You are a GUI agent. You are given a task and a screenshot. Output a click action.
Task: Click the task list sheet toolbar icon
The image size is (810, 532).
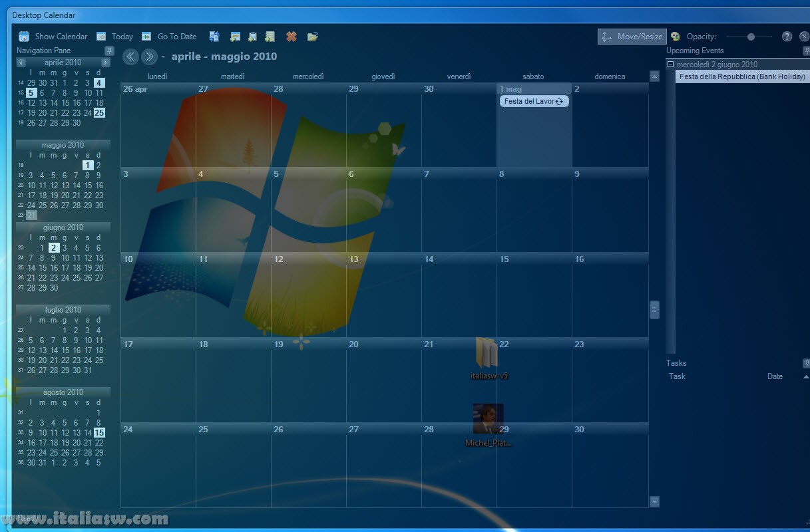pyautogui.click(x=270, y=37)
